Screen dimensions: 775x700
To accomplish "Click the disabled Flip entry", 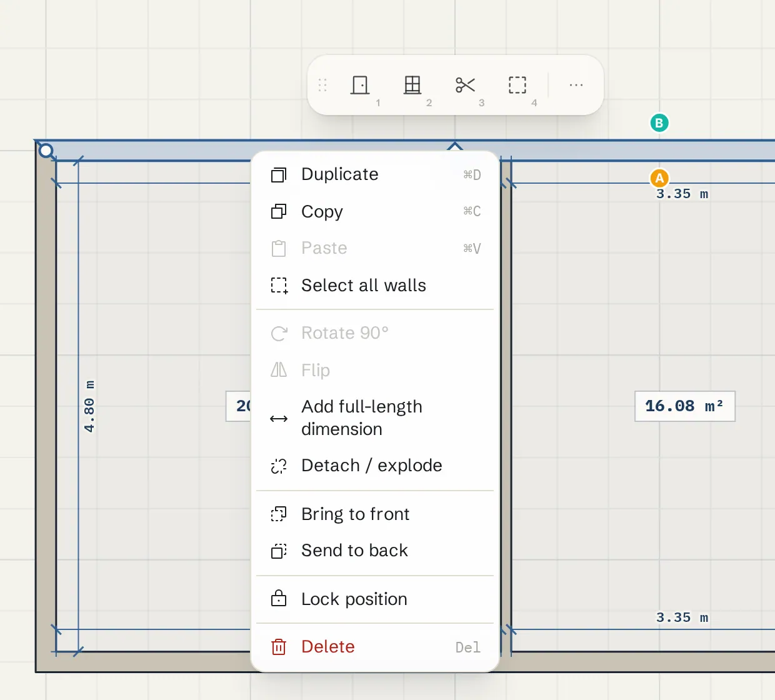I will [375, 370].
